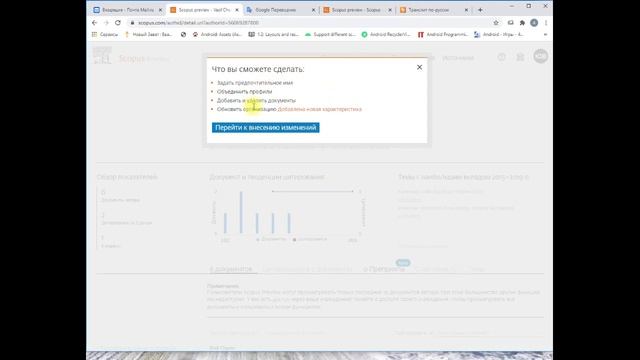
Task: Select 'Добавить и удалить документы' bullet text
Action: 256,100
